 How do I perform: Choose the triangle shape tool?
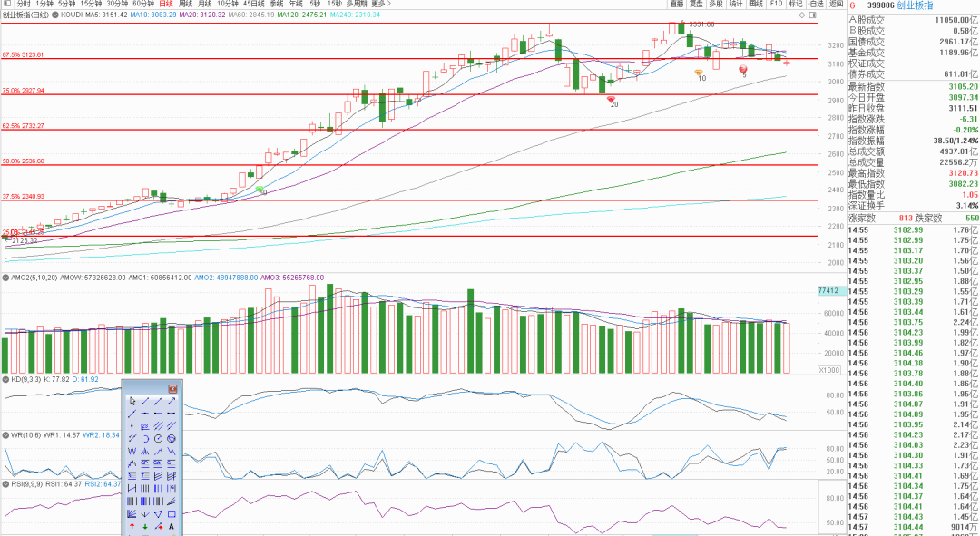[158, 514]
